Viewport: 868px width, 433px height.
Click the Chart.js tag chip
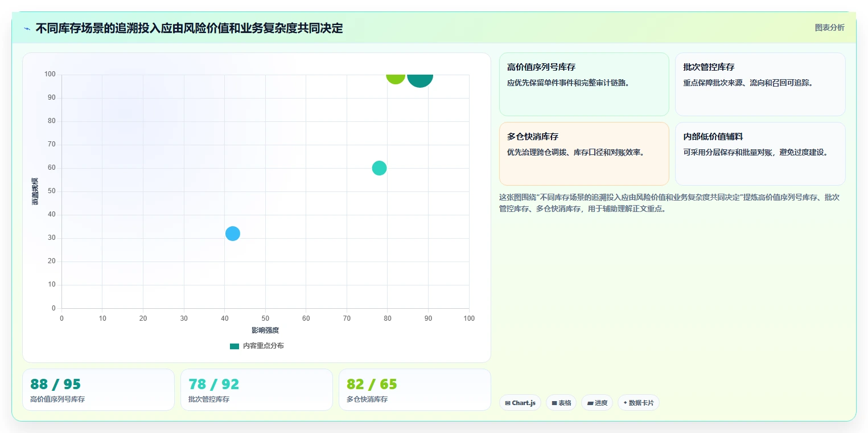520,403
